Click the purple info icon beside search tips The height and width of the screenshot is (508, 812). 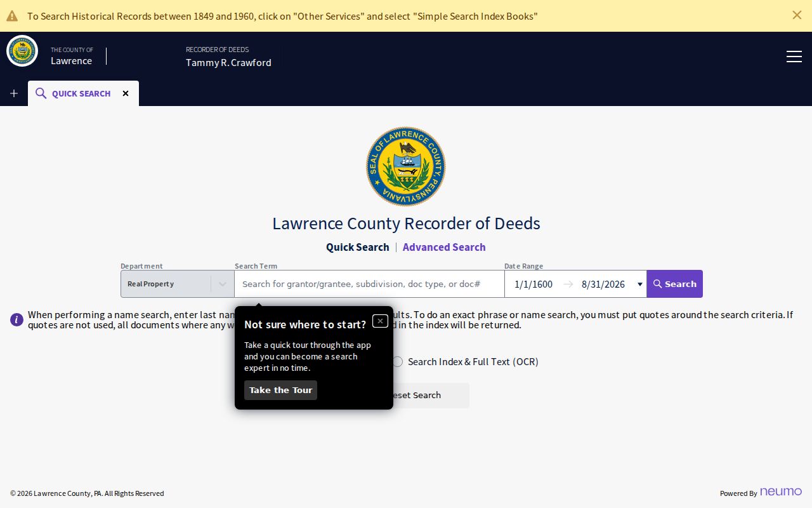16,319
